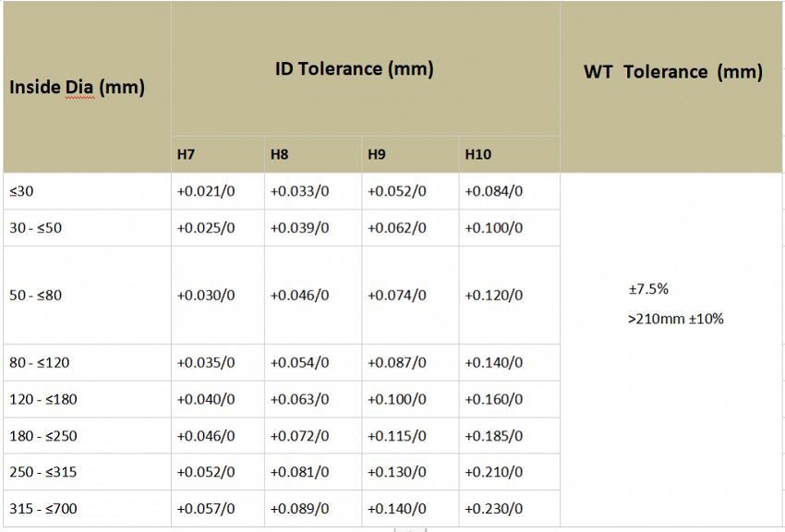Click the +0.021/0 cell under H7
785x532 pixels.
(205, 191)
